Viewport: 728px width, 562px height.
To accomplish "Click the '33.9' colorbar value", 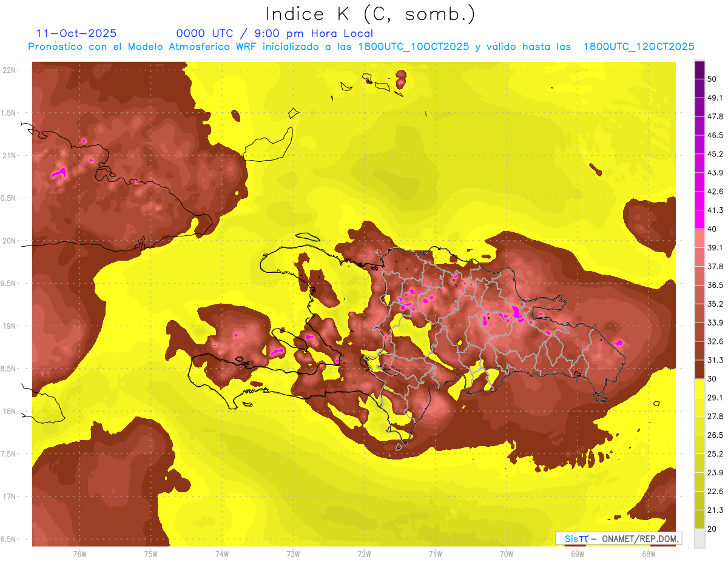I will [715, 323].
